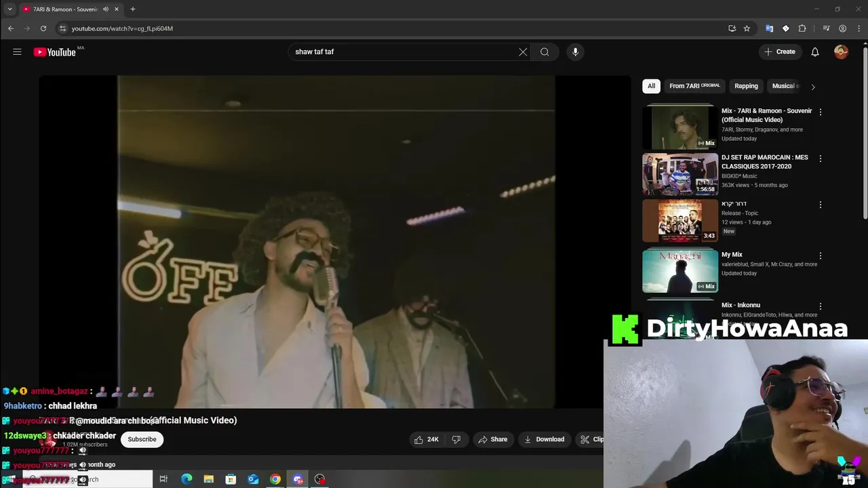Open Microsoft Store from taskbar

pyautogui.click(x=231, y=480)
